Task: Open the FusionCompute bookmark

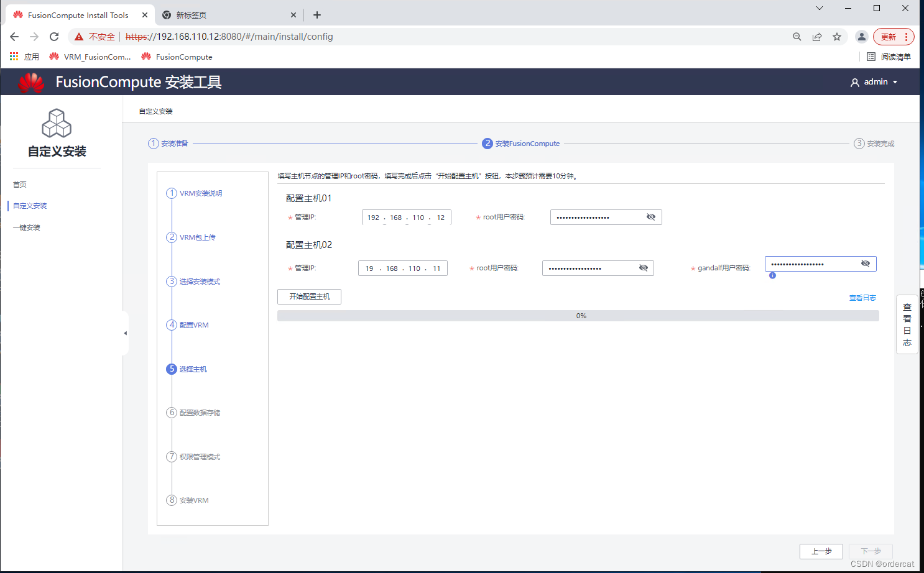Action: point(177,57)
